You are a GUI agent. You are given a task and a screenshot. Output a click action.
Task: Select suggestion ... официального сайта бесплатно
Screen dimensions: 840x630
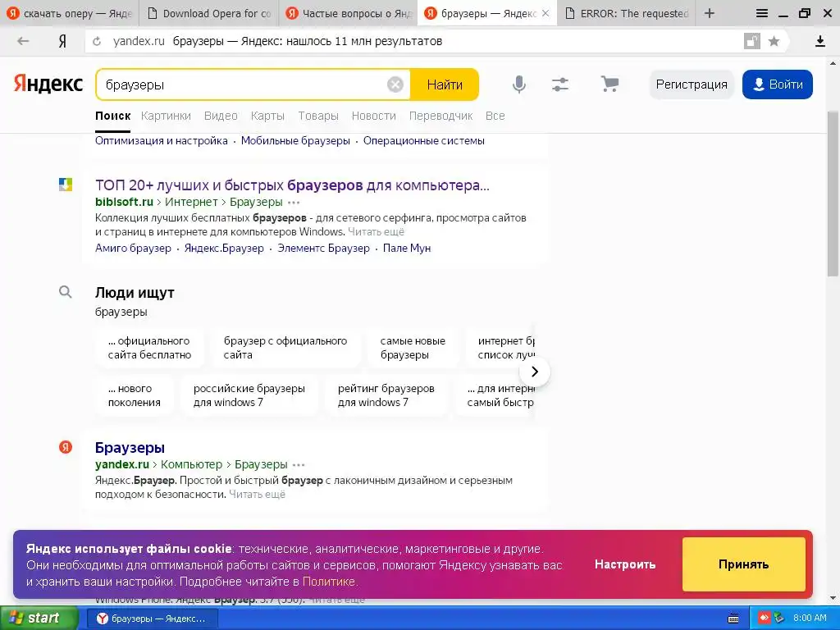tap(149, 348)
